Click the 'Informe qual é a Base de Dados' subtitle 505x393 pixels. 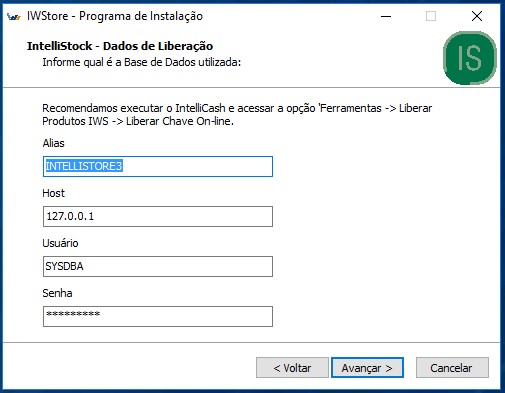[142, 62]
